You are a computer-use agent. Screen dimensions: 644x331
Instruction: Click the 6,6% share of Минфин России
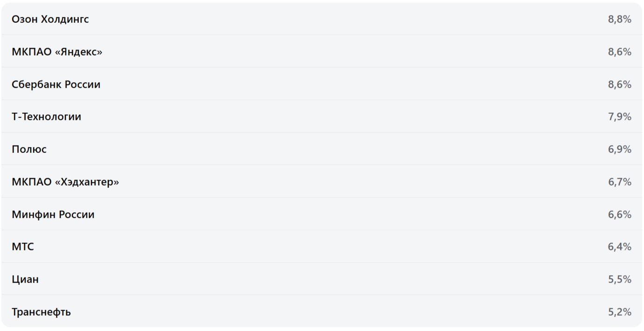point(619,214)
